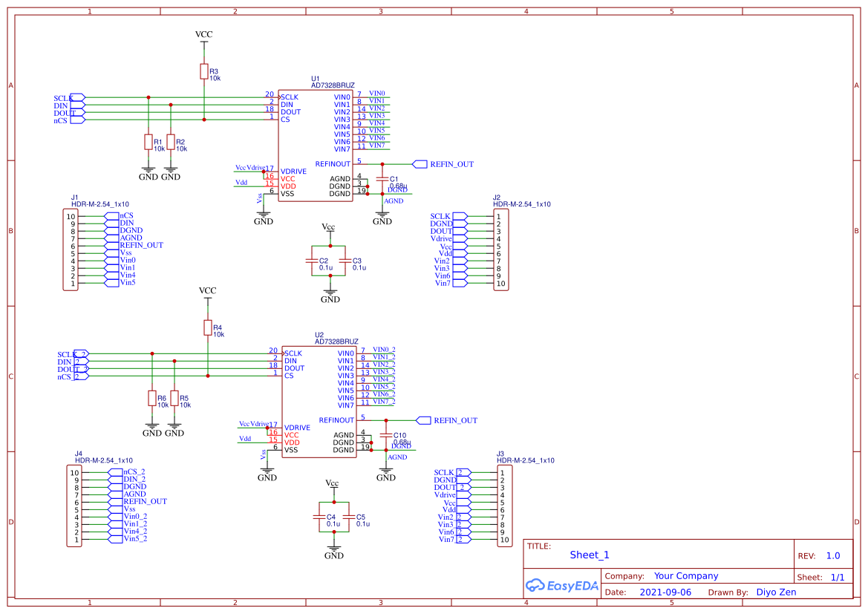This screenshot has width=868, height=614.
Task: Select resistor R6 pull-down symbol
Action: click(x=152, y=399)
